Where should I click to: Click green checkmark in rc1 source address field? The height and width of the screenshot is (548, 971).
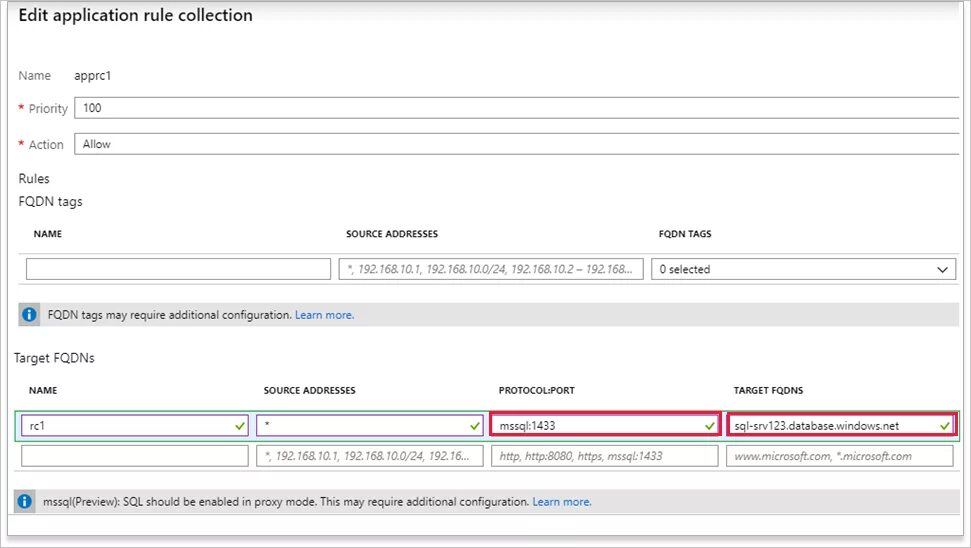click(x=475, y=426)
